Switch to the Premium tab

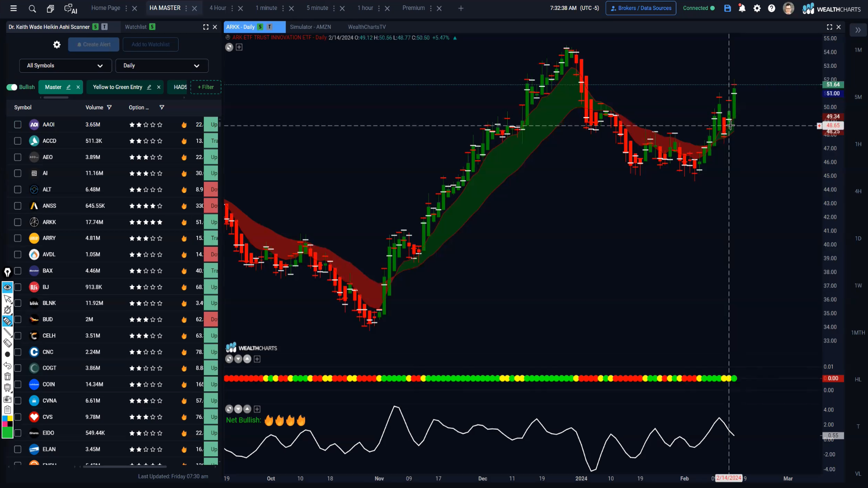pos(414,8)
